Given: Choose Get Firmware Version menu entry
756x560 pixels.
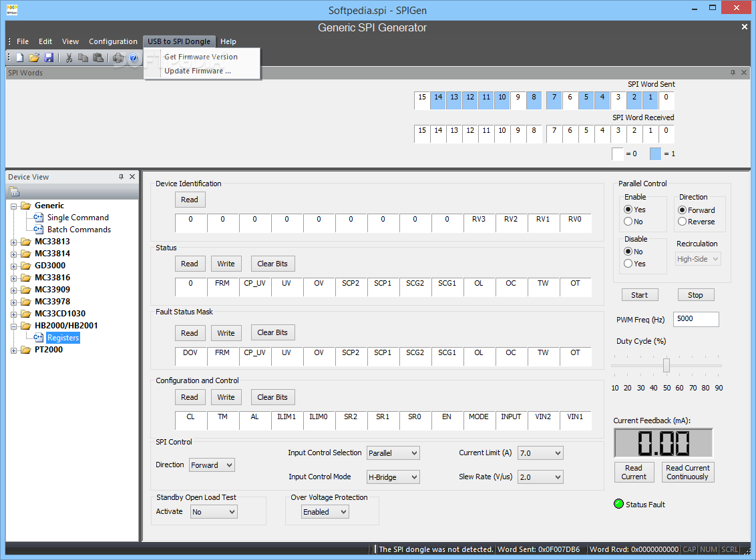Looking at the screenshot, I should (201, 56).
